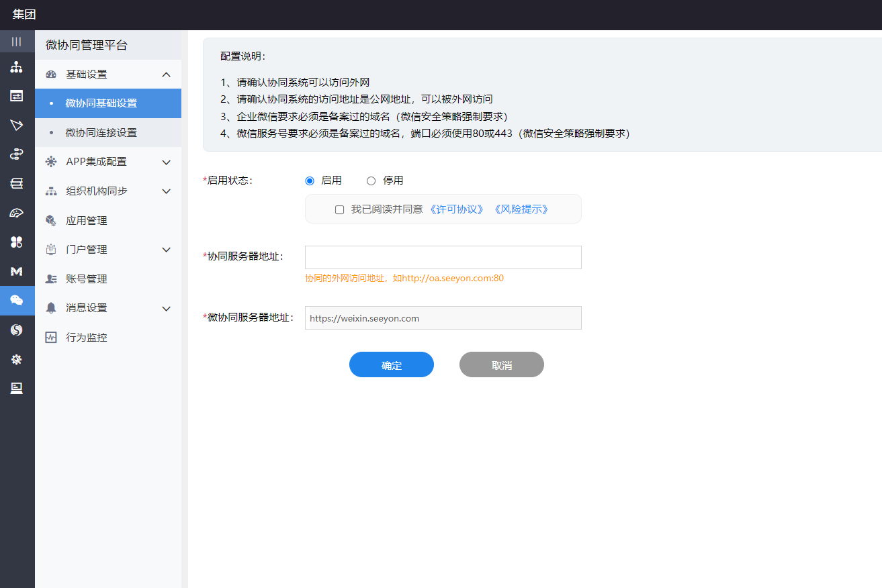Open 行为监控 menu item
Image resolution: width=882 pixels, height=588 pixels.
pos(87,338)
